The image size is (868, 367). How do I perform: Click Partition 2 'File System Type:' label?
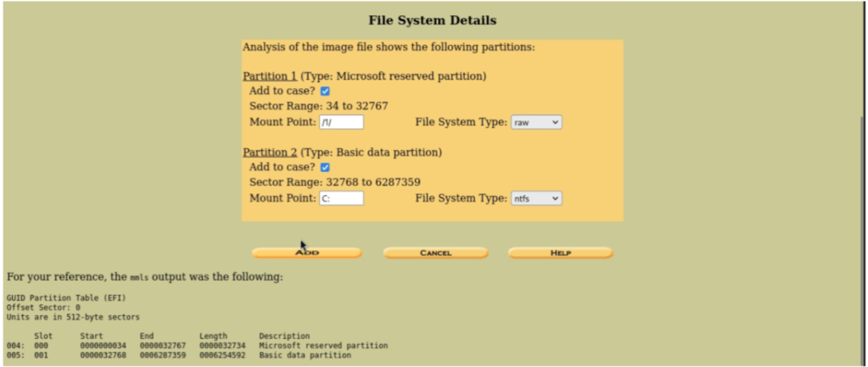point(461,198)
